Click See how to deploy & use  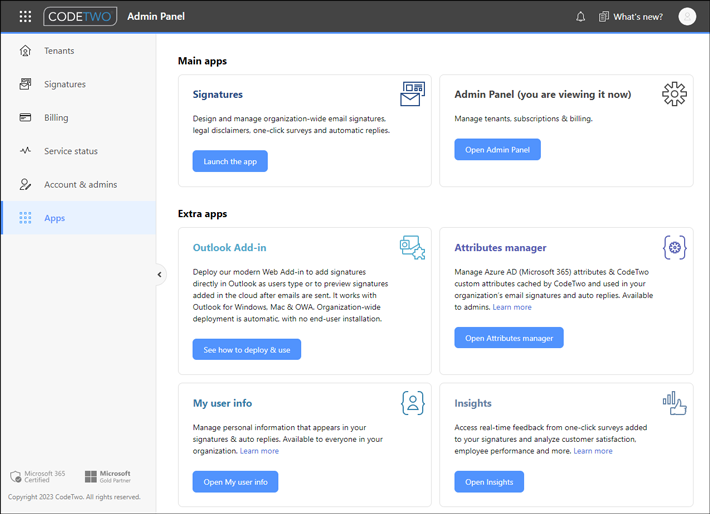pyautogui.click(x=247, y=350)
